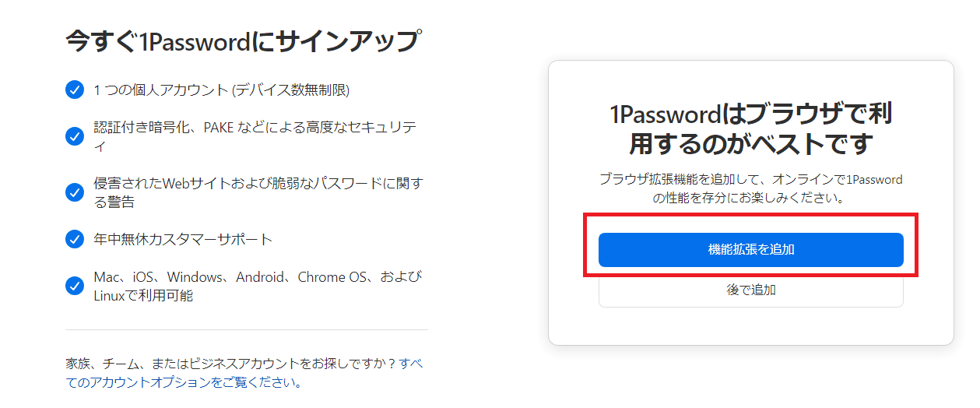980x408 pixels.
Task: Click the ブラウザ拡張機能を追加して description paragraph
Action: 750,188
